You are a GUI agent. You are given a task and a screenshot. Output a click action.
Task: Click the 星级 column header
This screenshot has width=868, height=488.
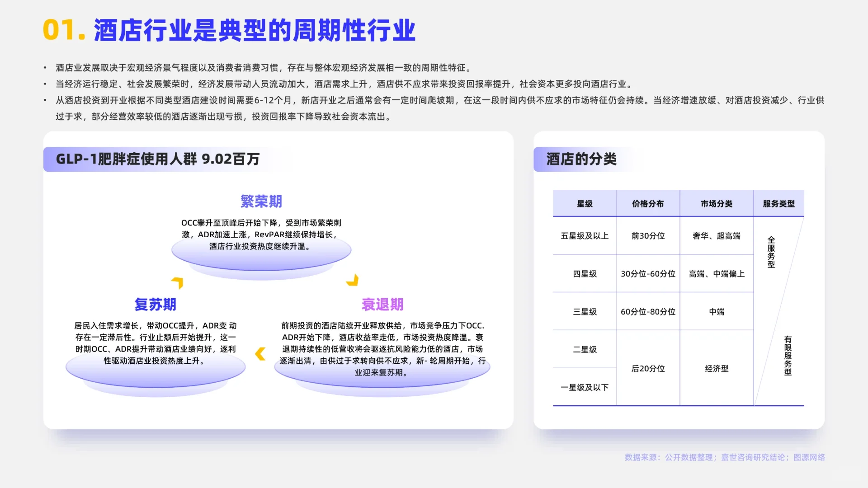(585, 204)
